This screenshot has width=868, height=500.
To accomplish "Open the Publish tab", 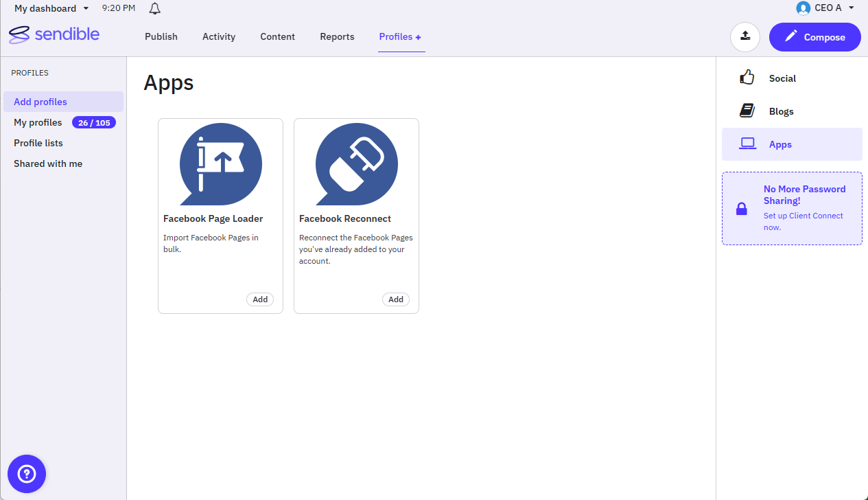I will 161,36.
